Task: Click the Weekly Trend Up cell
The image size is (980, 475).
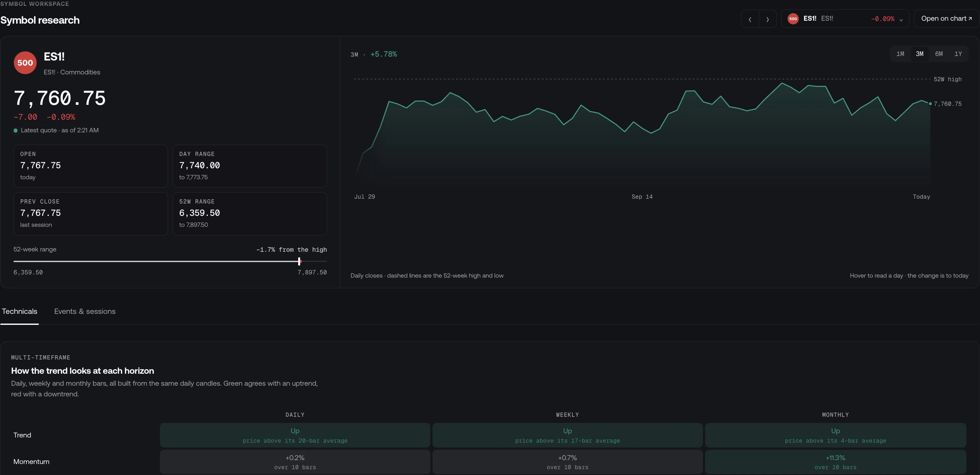Action: pos(567,435)
